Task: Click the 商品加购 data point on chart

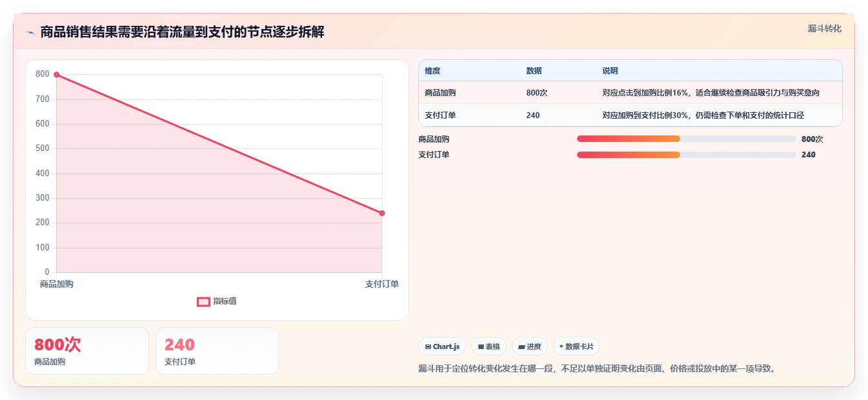Action: (x=57, y=75)
